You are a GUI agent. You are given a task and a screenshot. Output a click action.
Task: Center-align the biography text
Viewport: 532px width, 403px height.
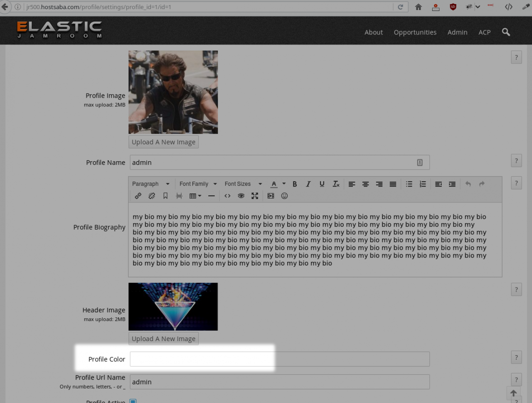(365, 184)
